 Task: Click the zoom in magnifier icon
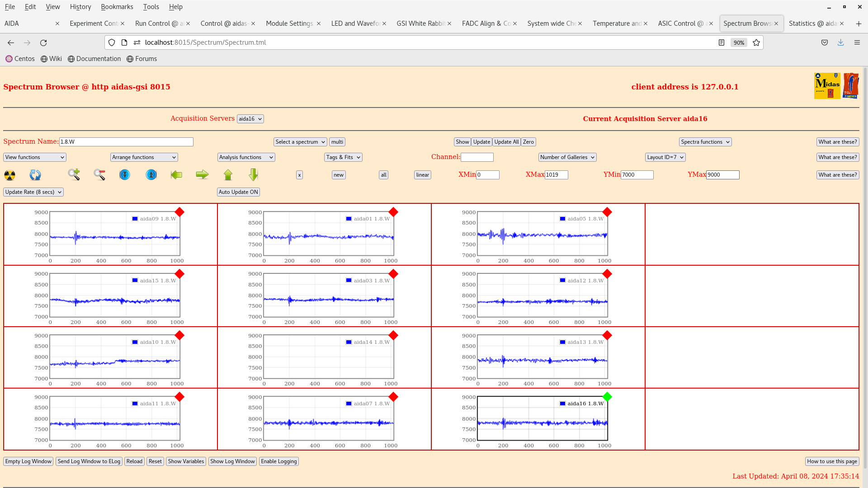74,174
